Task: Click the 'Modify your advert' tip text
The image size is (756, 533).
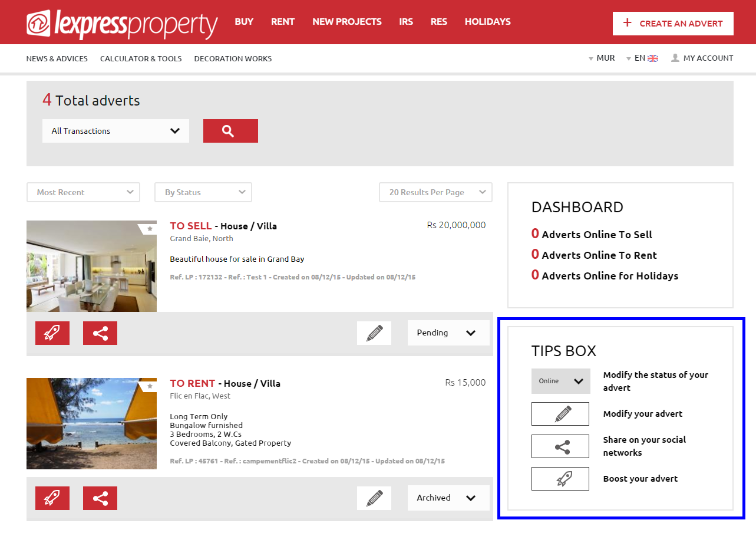Action: pyautogui.click(x=643, y=414)
